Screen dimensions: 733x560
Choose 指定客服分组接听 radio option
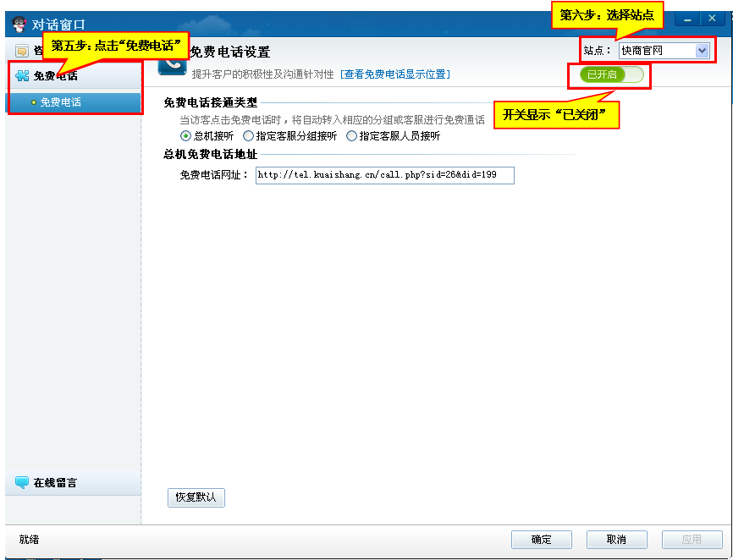pos(248,135)
